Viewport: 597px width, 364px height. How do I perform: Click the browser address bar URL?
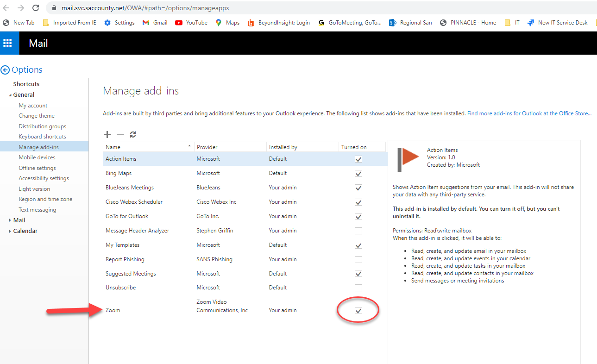[x=145, y=8]
